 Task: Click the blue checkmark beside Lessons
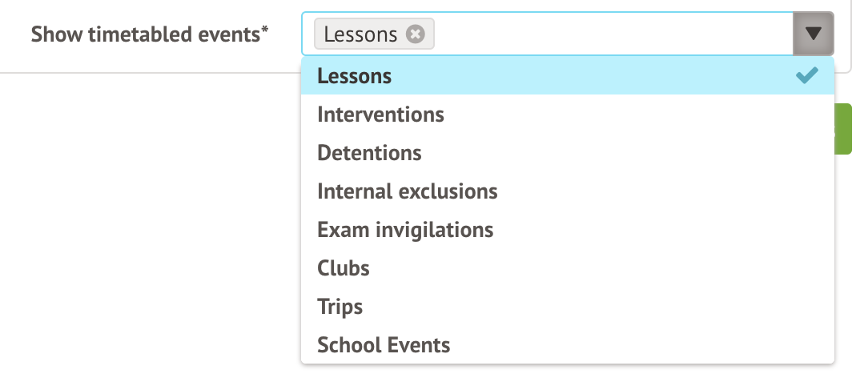coord(807,75)
